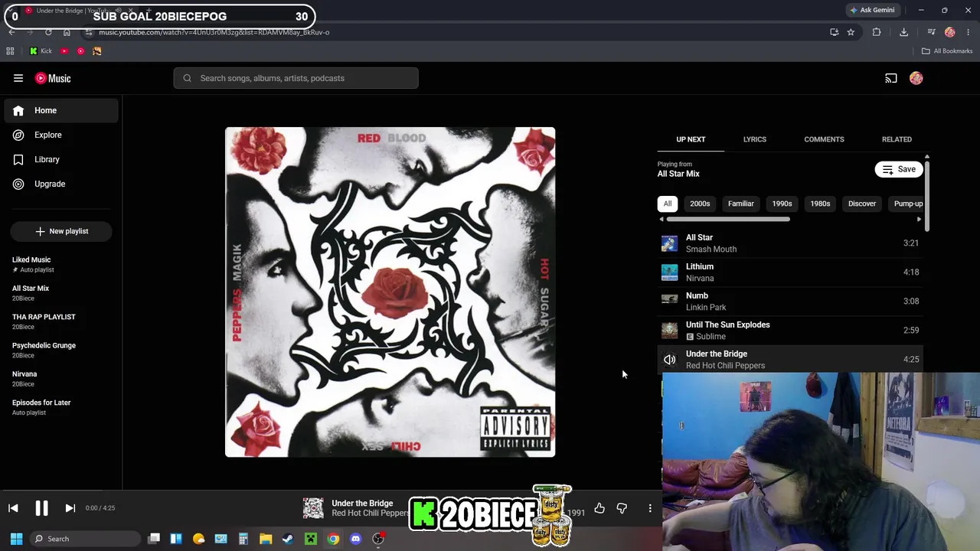Select the 2000s queue filter chip
980x551 pixels.
click(x=700, y=204)
